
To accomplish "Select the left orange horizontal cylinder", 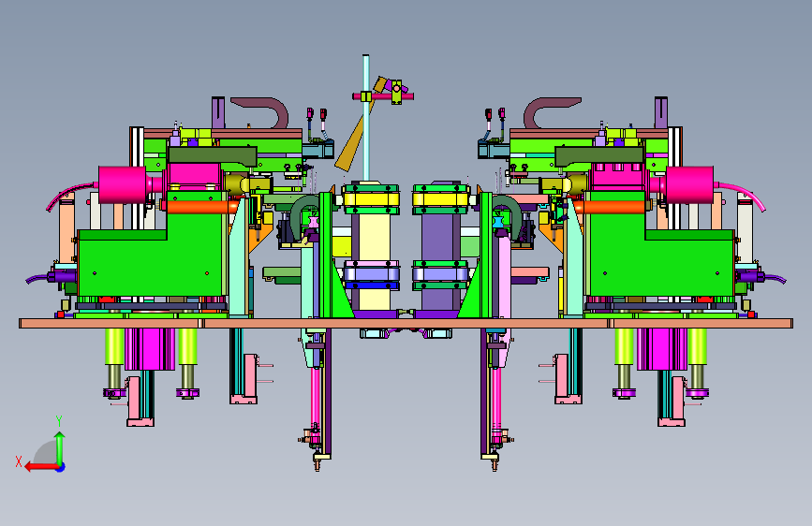I will click(202, 207).
